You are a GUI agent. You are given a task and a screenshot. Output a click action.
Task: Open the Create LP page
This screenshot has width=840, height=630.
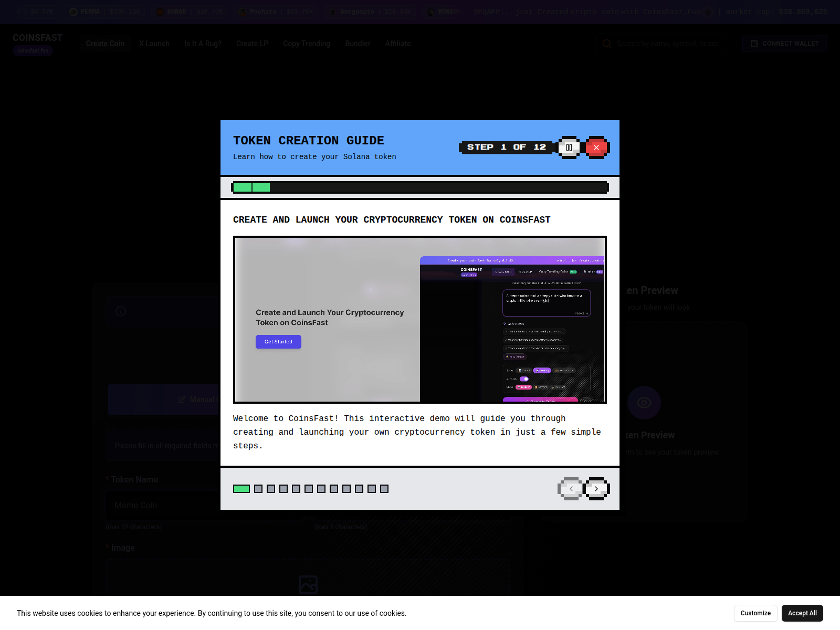tap(252, 44)
